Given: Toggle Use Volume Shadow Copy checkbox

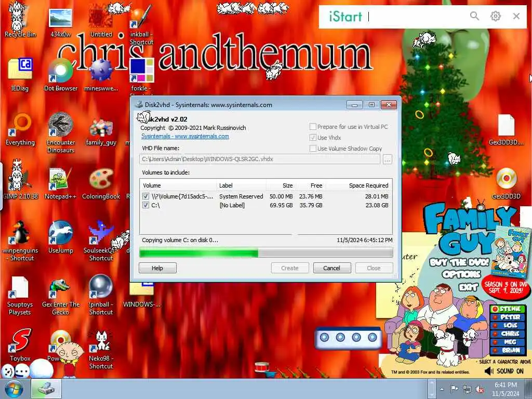Looking at the screenshot, I should coord(313,148).
